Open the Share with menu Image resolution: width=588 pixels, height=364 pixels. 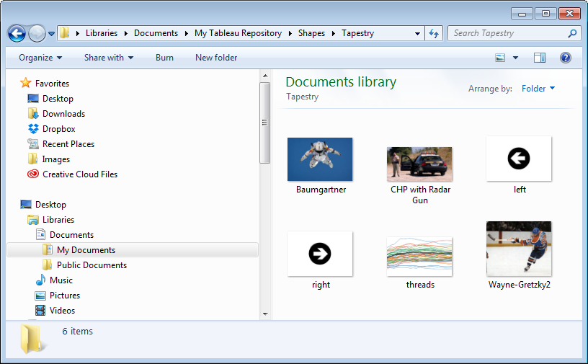[x=108, y=58]
